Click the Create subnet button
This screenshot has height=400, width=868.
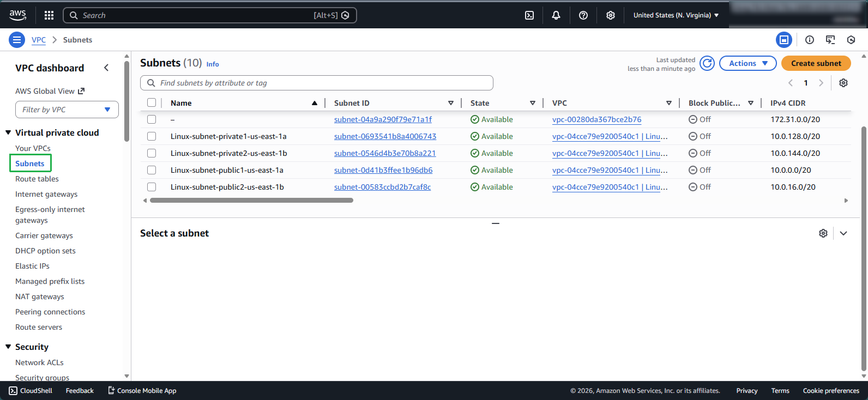click(x=816, y=63)
